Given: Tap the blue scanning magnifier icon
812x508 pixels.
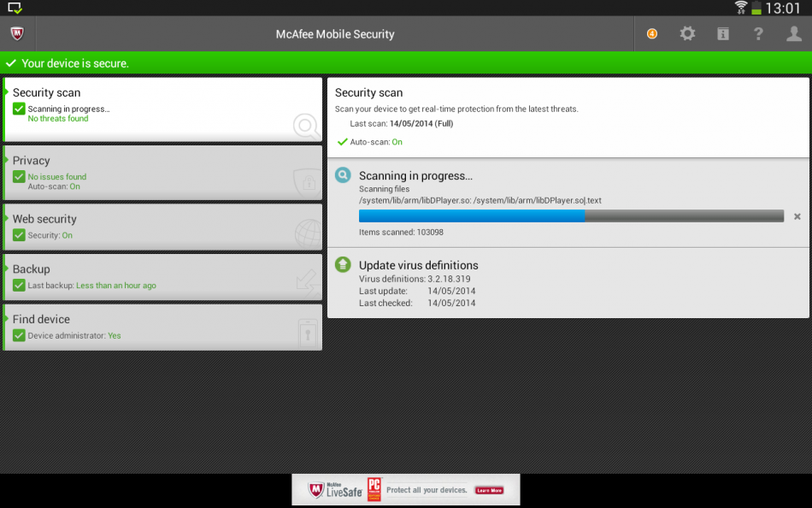Looking at the screenshot, I should (x=343, y=174).
